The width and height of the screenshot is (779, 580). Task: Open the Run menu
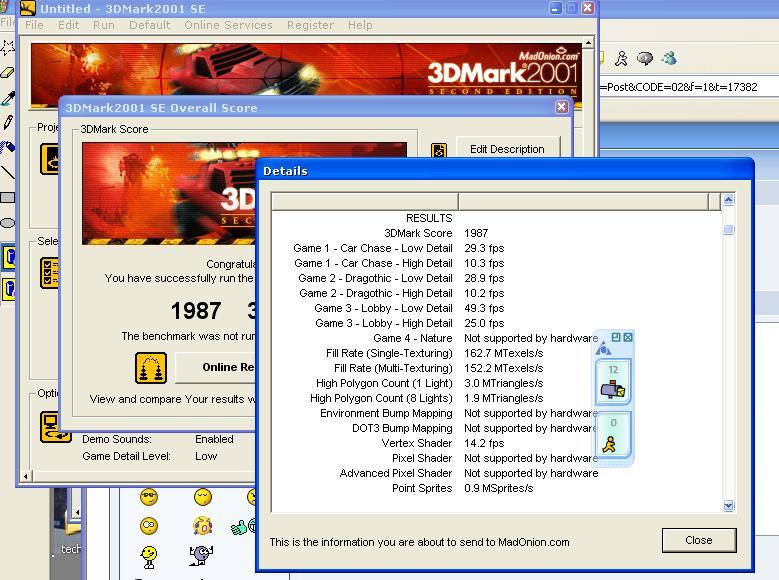[x=104, y=25]
